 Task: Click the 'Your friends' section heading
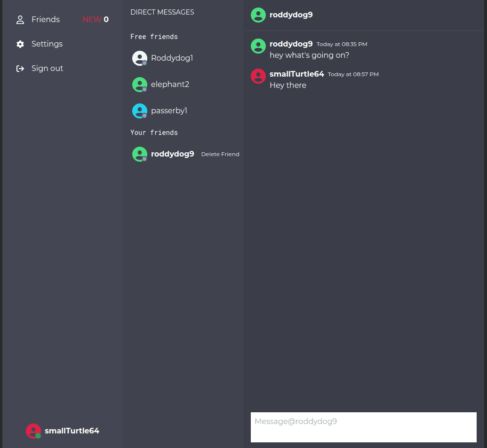click(x=154, y=133)
